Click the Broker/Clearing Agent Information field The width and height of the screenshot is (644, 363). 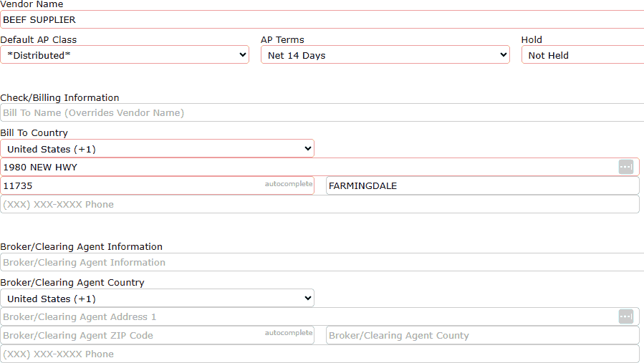[x=322, y=263]
